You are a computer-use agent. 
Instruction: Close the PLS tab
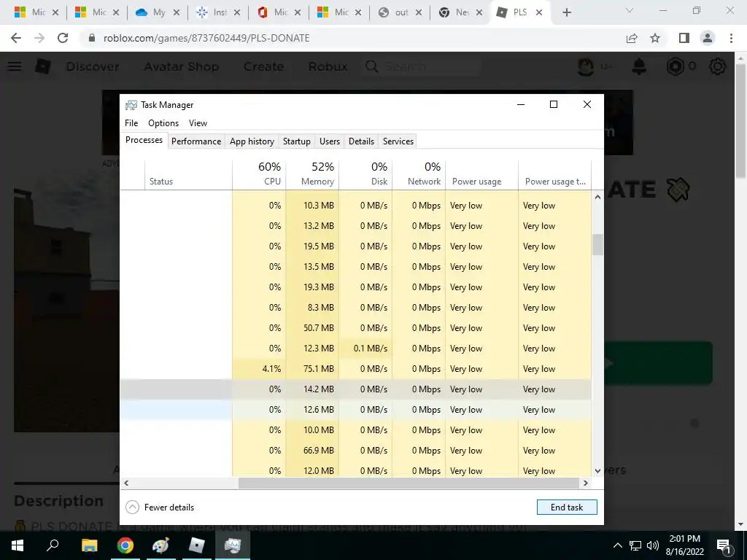(539, 13)
